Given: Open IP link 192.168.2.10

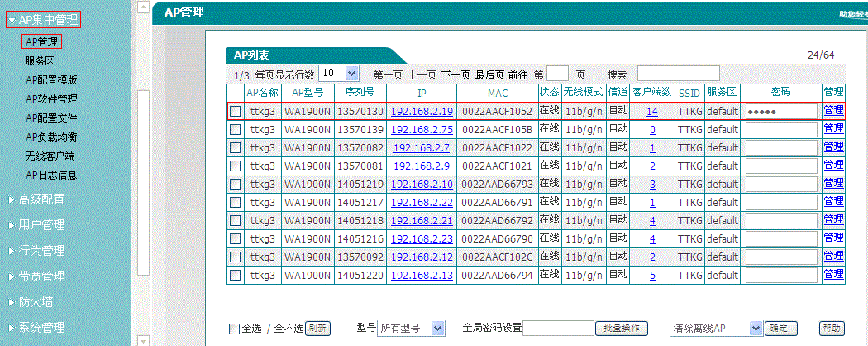Looking at the screenshot, I should [422, 184].
